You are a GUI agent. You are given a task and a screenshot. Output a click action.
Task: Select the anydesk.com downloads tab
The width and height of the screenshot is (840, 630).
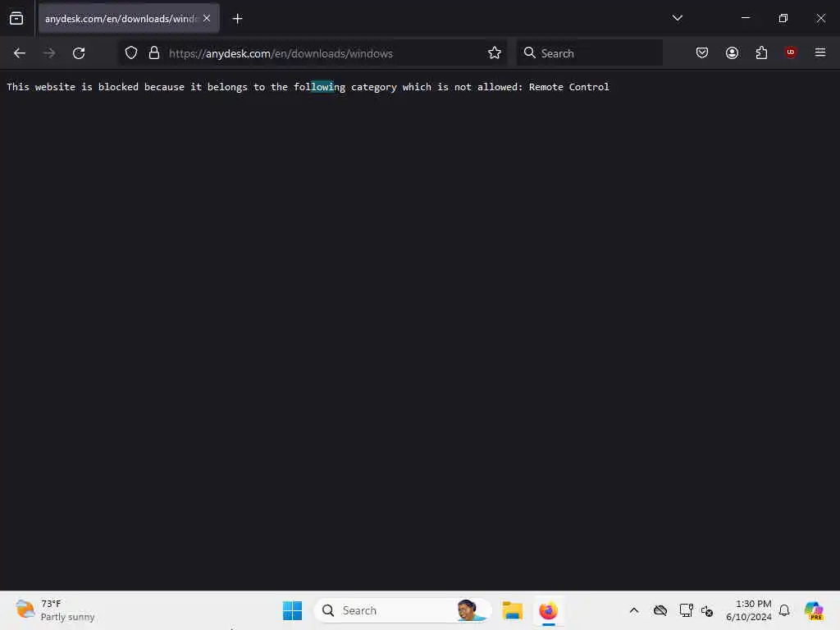click(129, 18)
